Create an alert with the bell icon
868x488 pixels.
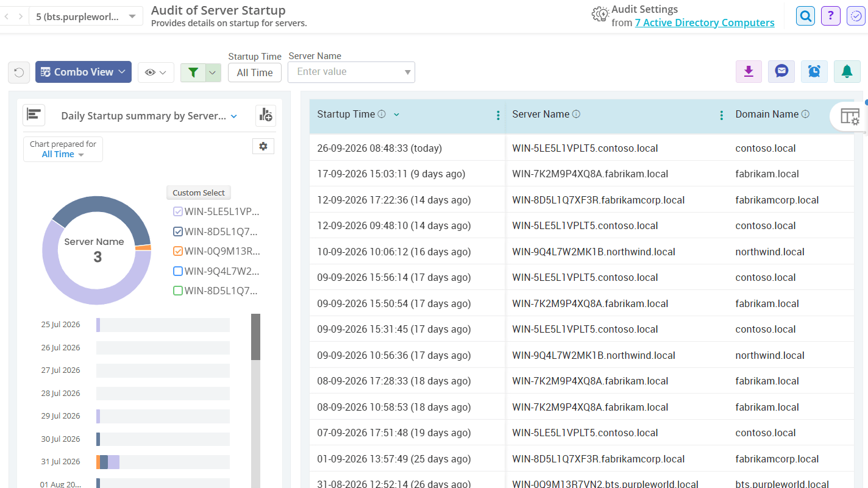(847, 72)
